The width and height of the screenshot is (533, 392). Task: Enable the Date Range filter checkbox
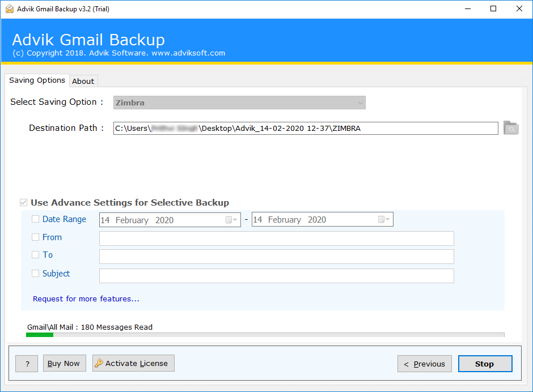point(35,219)
